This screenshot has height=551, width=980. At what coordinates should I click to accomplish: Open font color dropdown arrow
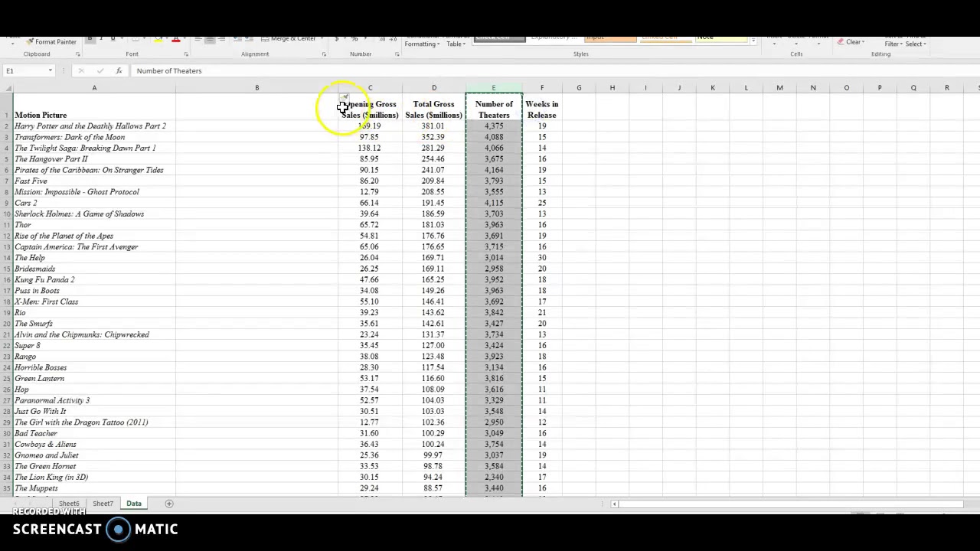(x=184, y=39)
